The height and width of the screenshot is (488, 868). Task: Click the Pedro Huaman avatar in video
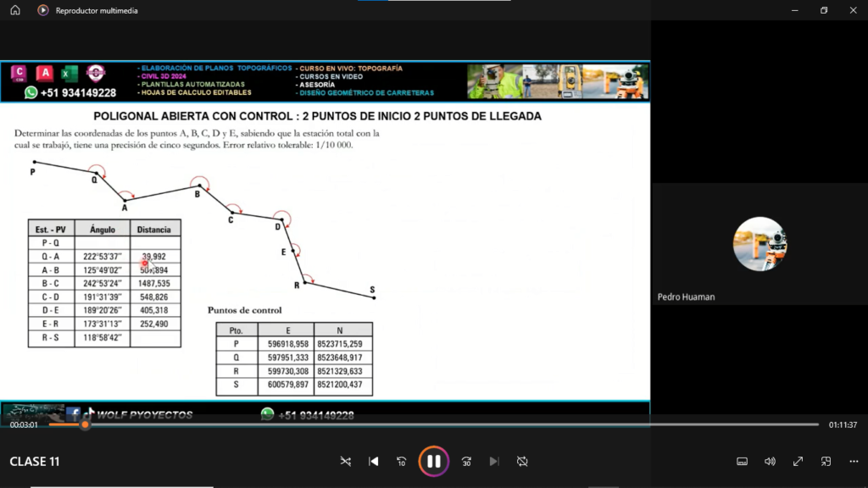click(x=759, y=244)
